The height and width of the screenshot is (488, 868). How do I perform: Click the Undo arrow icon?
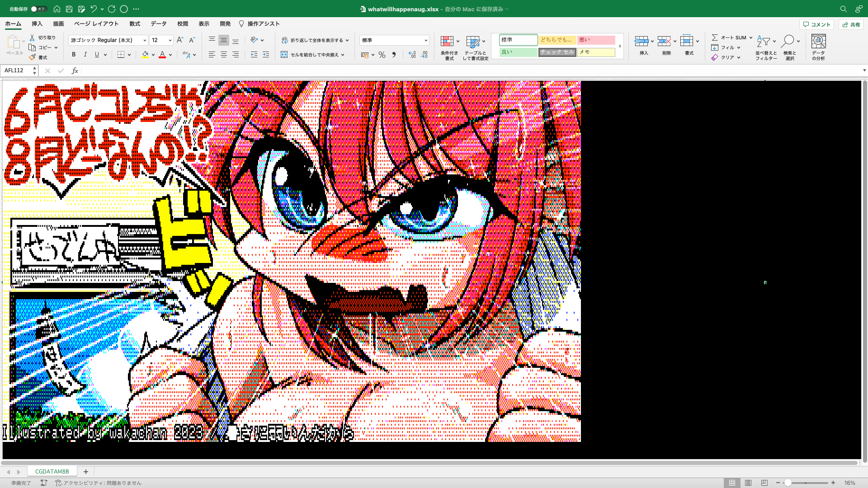tap(94, 9)
